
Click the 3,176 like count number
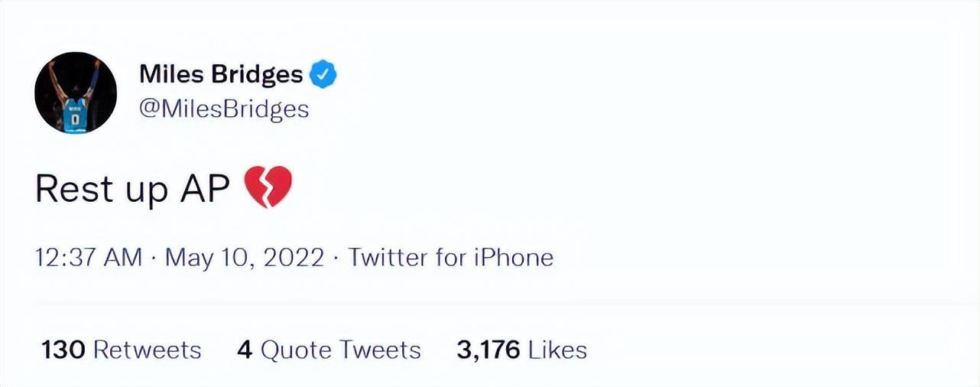point(488,350)
